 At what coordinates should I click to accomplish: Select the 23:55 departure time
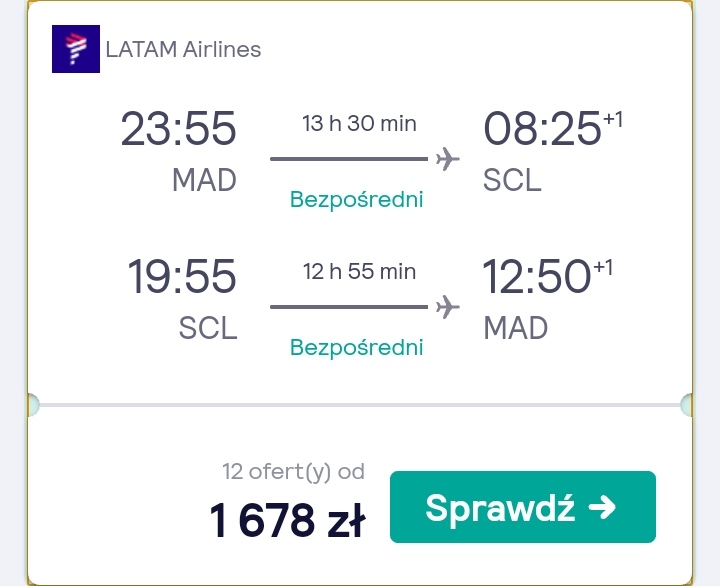pyautogui.click(x=179, y=128)
